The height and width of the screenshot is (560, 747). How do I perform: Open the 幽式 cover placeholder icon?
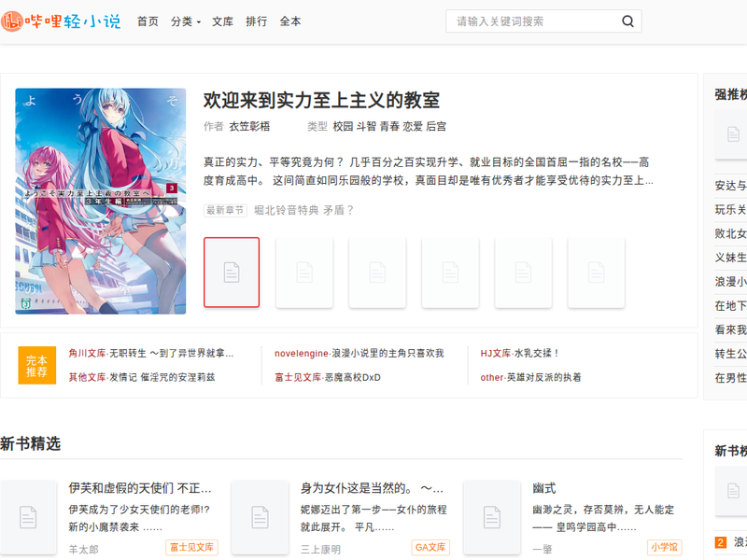[491, 517]
